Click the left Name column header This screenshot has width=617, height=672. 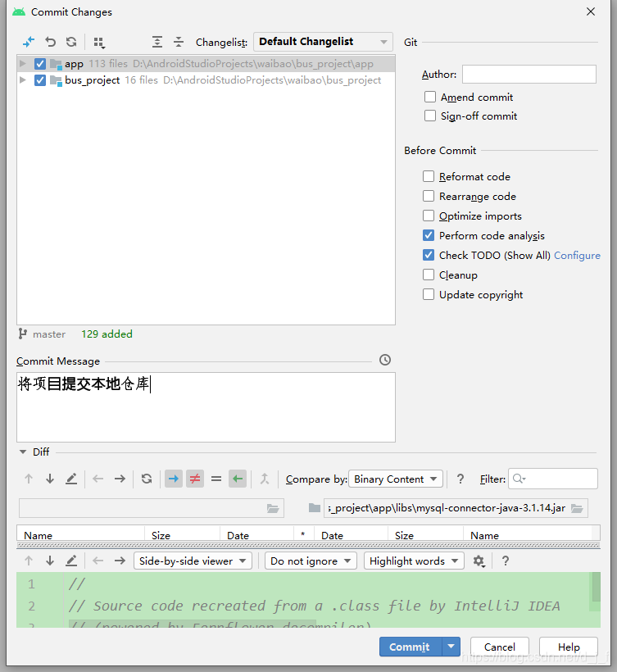pyautogui.click(x=80, y=535)
